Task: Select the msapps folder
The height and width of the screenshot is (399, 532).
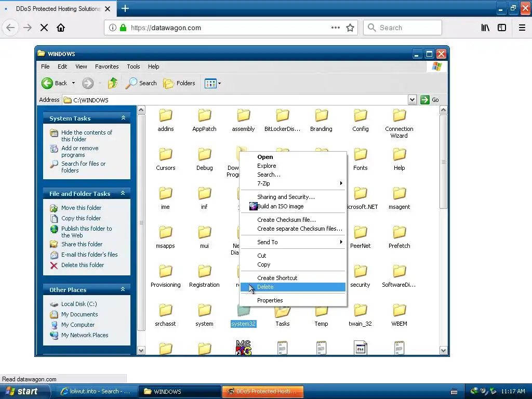Action: tap(166, 237)
